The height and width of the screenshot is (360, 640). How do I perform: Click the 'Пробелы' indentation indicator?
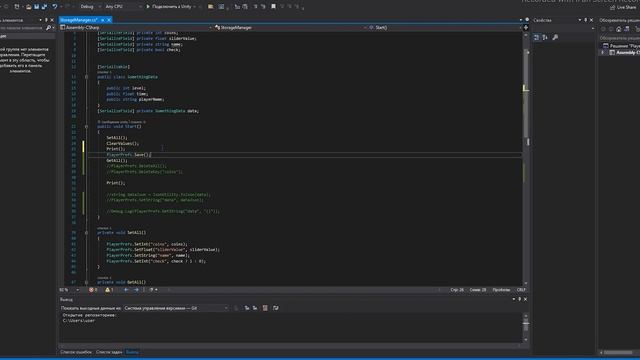click(x=501, y=290)
